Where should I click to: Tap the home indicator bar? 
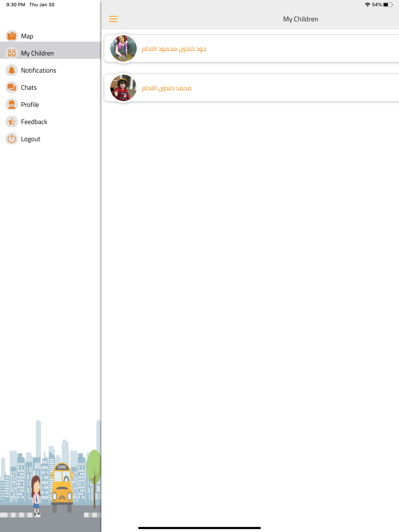(199, 528)
